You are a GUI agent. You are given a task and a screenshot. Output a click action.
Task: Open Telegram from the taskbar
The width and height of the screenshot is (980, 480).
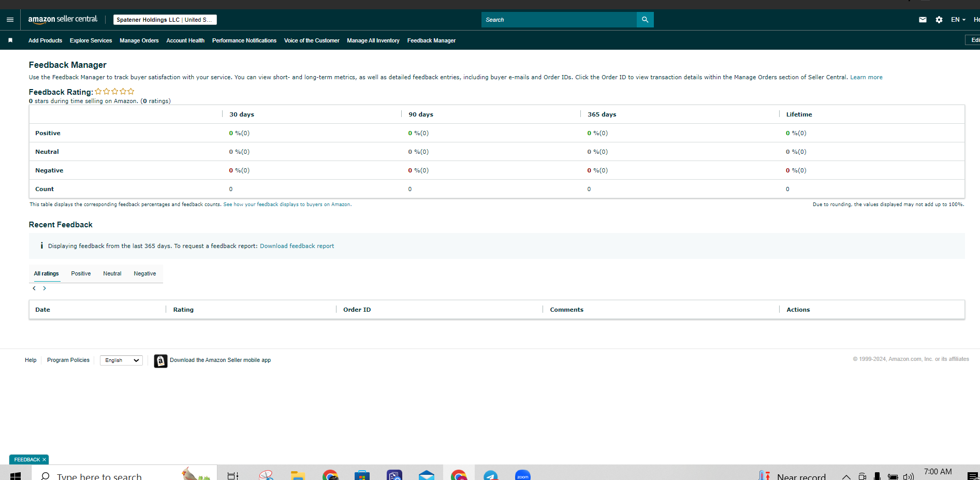[x=491, y=476]
